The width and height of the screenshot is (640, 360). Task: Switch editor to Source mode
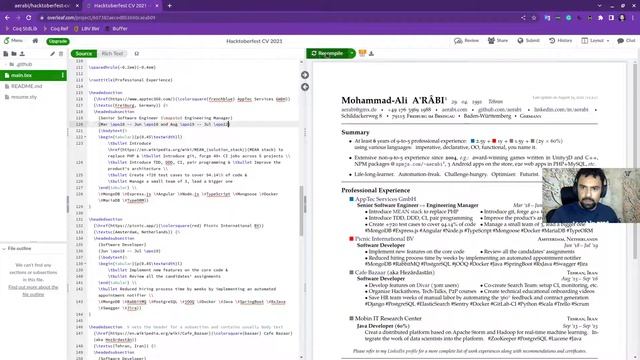(x=84, y=53)
